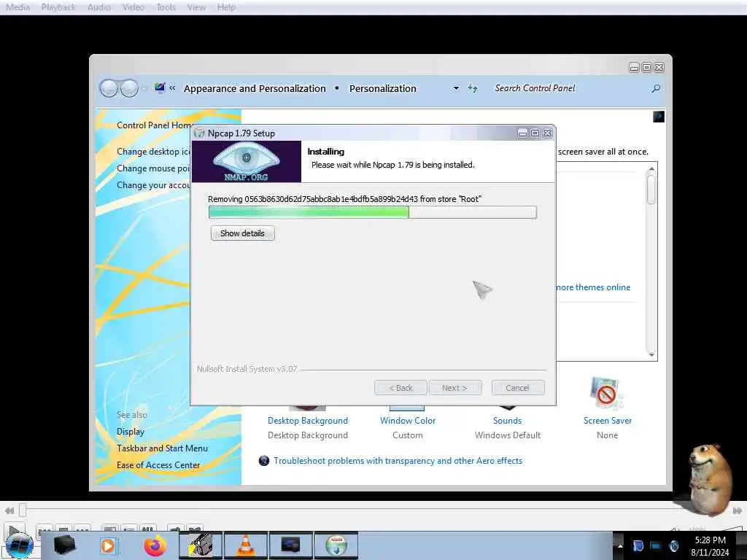Click the Control Panel address bar icon
Image resolution: width=747 pixels, height=560 pixels.
tap(160, 87)
